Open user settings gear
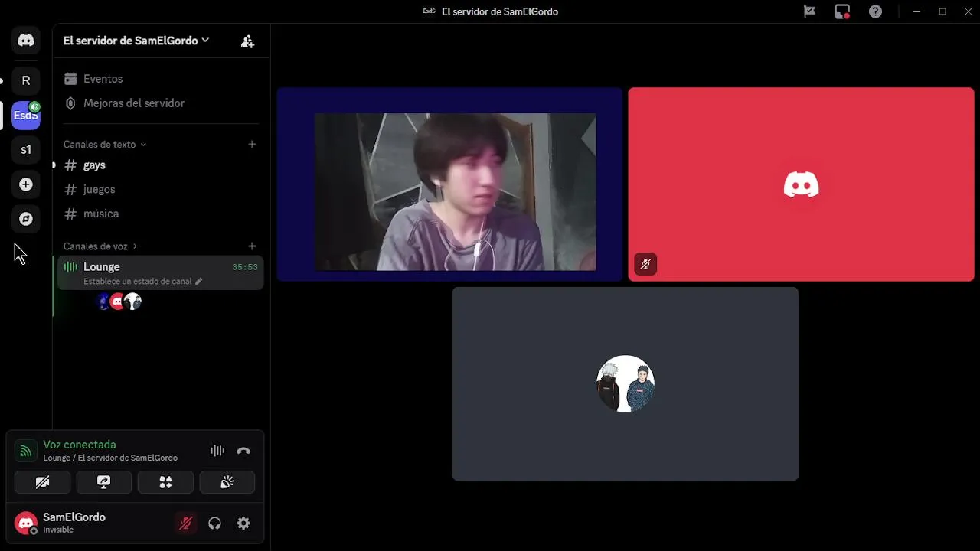The width and height of the screenshot is (980, 551). [x=243, y=523]
